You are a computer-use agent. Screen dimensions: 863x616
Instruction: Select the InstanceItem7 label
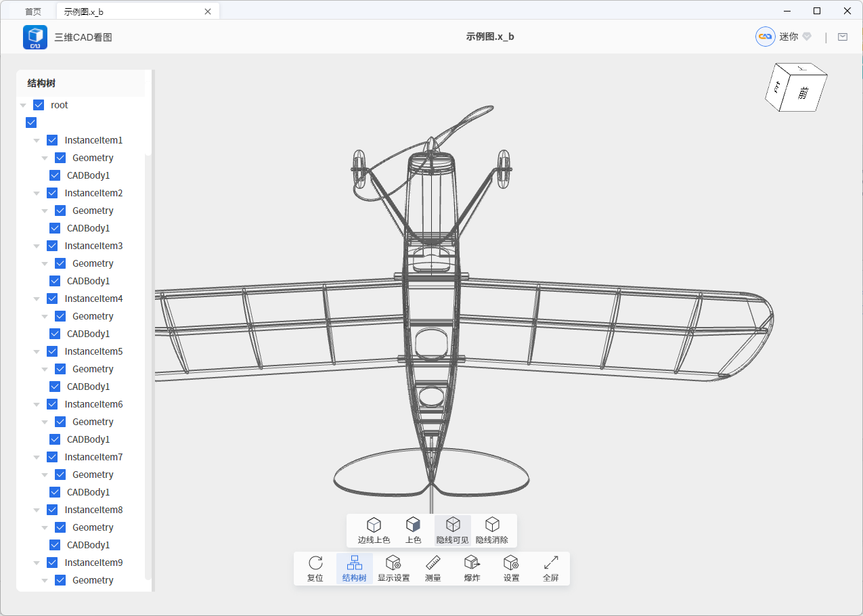coord(94,457)
